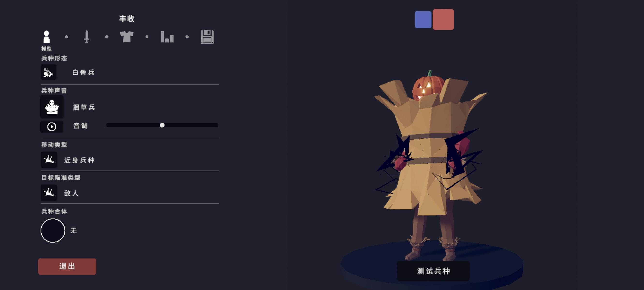This screenshot has height=290, width=644.
Task: Select the 白骨兵 unit form icon
Action: (49, 72)
